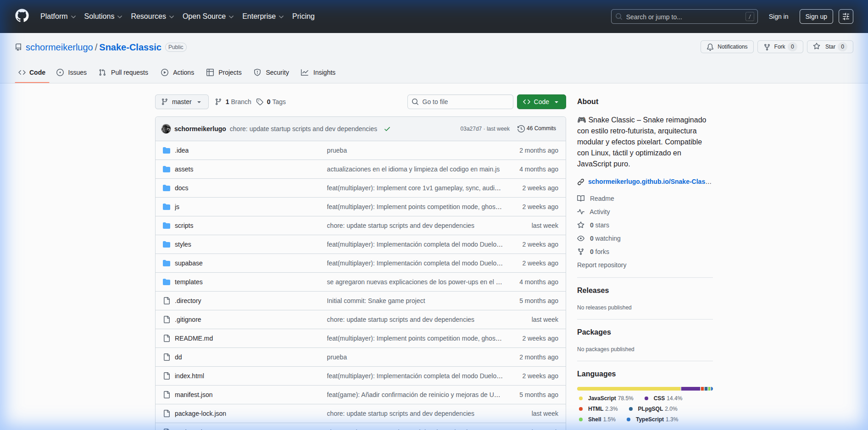Open the Pull requests tab

(124, 72)
